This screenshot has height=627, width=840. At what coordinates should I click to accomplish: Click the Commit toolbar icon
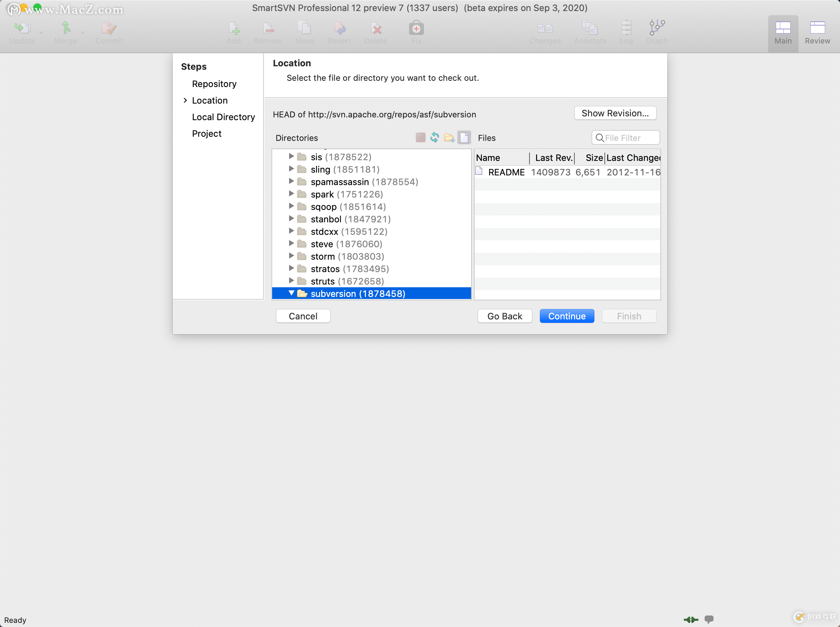tap(109, 28)
